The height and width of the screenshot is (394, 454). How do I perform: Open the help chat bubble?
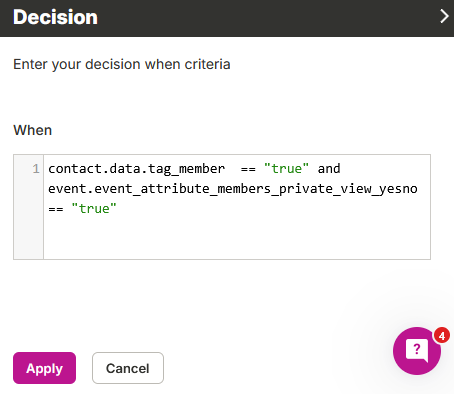417,351
